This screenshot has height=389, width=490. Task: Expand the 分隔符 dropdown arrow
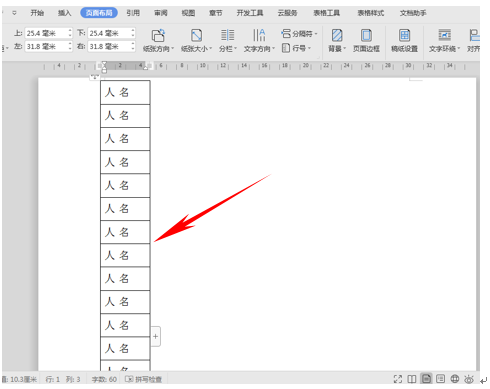click(x=316, y=34)
